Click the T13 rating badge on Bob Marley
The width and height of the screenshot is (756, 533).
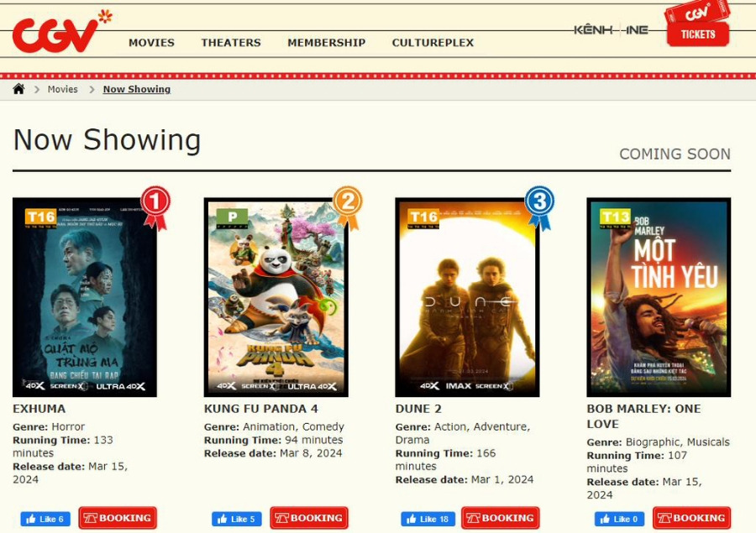[x=615, y=218]
